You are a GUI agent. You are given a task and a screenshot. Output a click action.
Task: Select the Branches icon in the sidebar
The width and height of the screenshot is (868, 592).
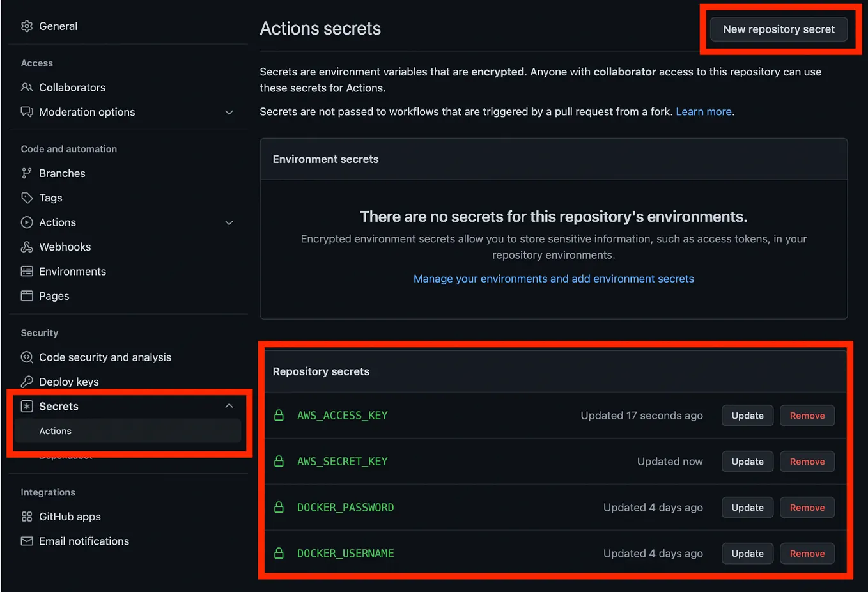pyautogui.click(x=27, y=173)
